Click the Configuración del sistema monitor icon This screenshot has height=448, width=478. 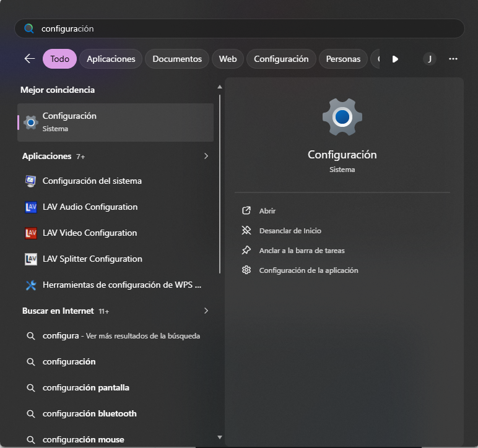pyautogui.click(x=30, y=181)
